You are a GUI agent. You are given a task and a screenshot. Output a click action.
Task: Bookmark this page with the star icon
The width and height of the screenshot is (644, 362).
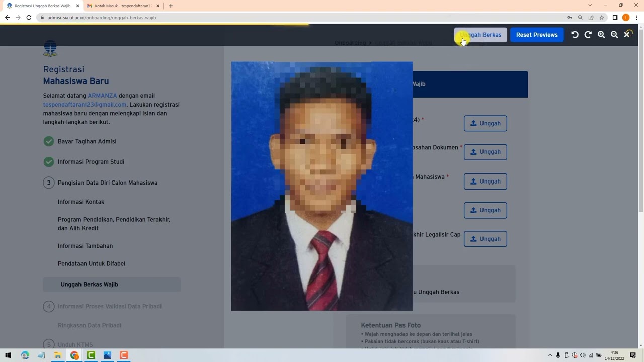(602, 17)
